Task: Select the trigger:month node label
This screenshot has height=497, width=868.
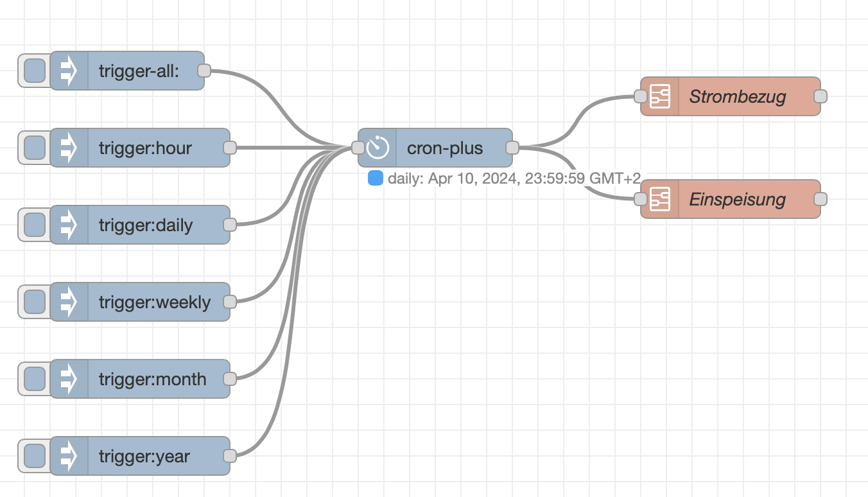Action: tap(153, 379)
